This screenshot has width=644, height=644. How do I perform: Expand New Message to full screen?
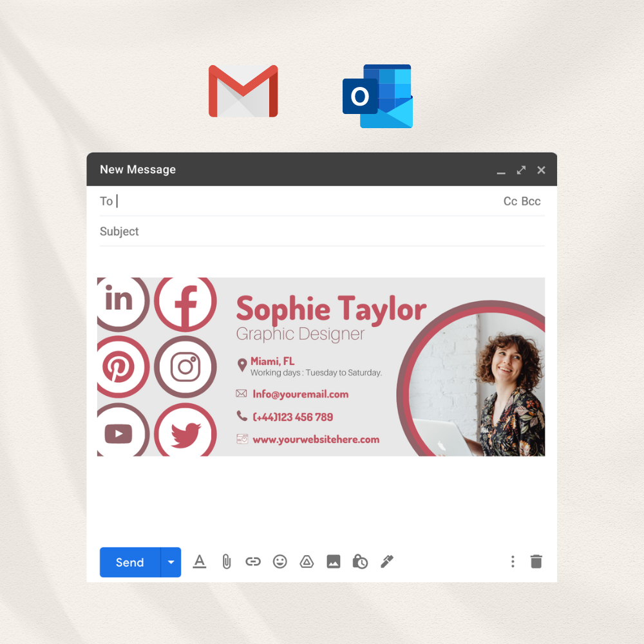pos(521,170)
